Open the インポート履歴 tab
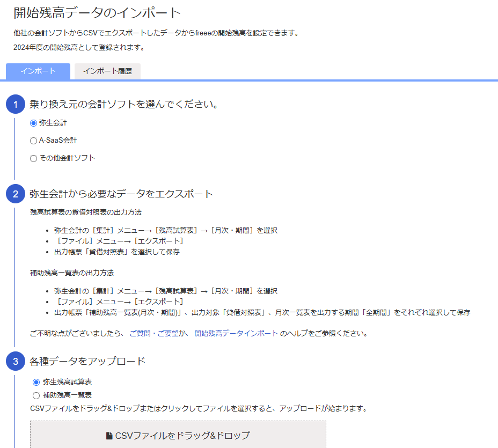 107,71
